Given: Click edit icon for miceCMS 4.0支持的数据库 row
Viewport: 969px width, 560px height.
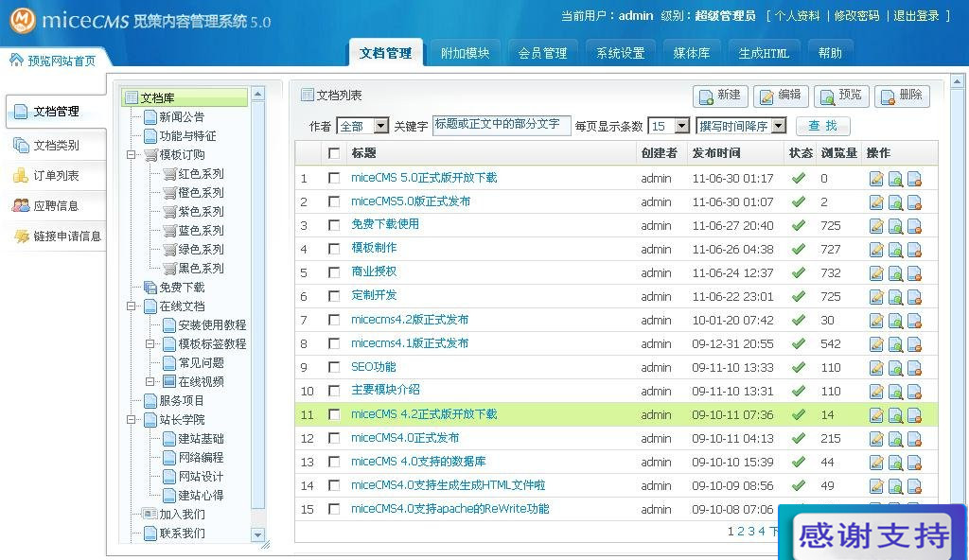Looking at the screenshot, I should coord(876,463).
